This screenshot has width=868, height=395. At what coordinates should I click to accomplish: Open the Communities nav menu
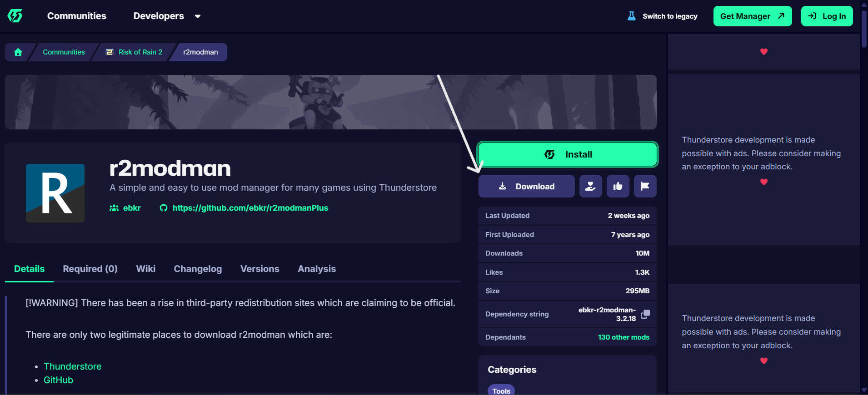point(77,16)
